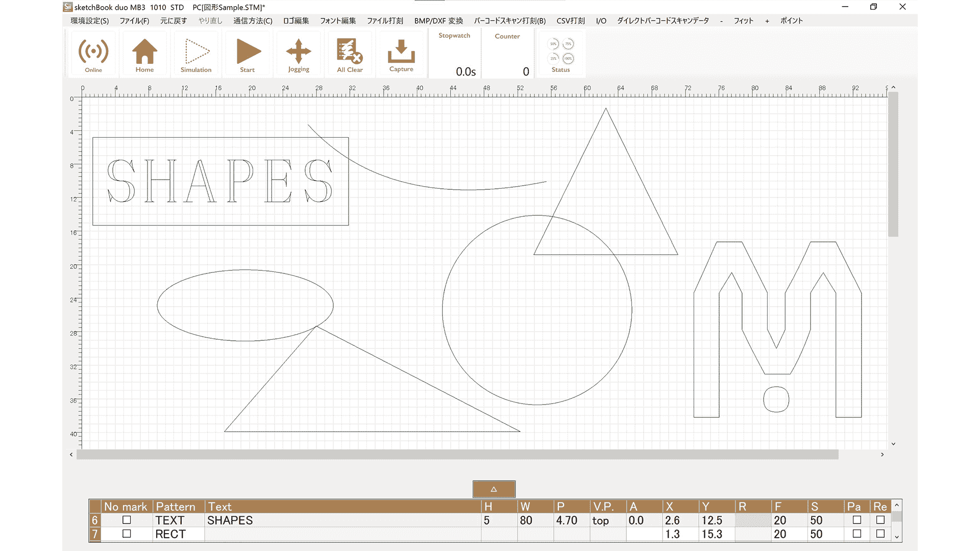Open the Jogging arrows tool
Image resolution: width=980 pixels, height=551 pixels.
point(299,51)
